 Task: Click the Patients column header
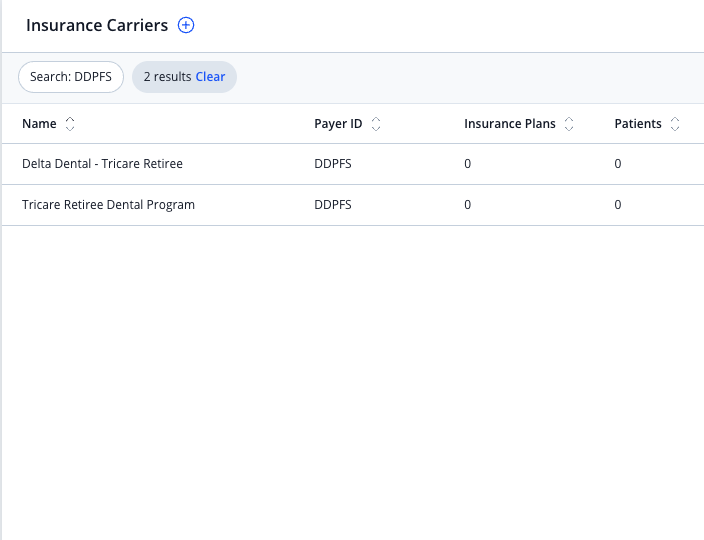tap(638, 124)
